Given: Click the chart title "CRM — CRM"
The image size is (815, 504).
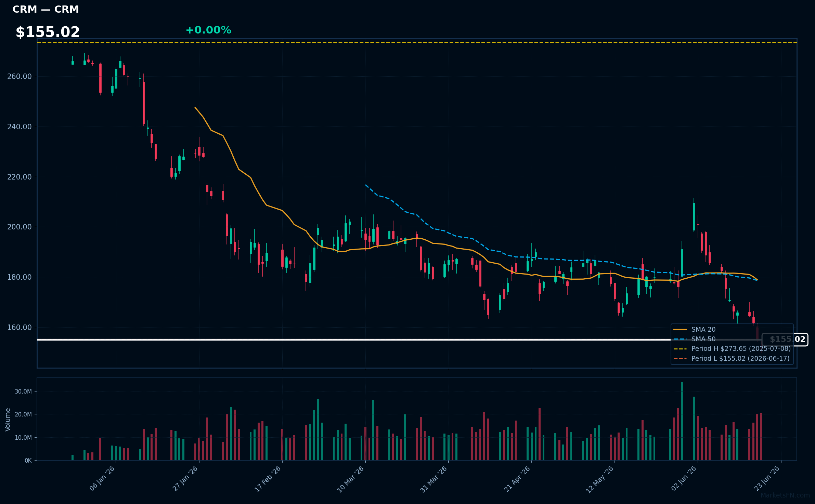Looking at the screenshot, I should click(46, 9).
